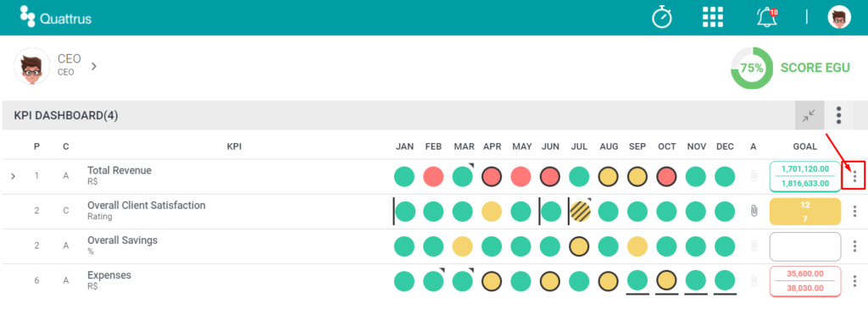The height and width of the screenshot is (309, 868).
Task: Collapse the KPI Dashboard panel
Action: click(810, 115)
